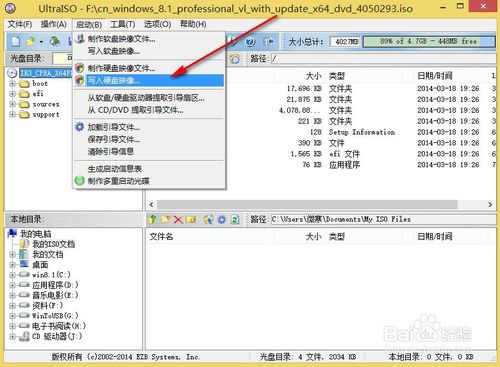
Task: Sort by upper 日期/时间 column header
Action: tap(435, 76)
